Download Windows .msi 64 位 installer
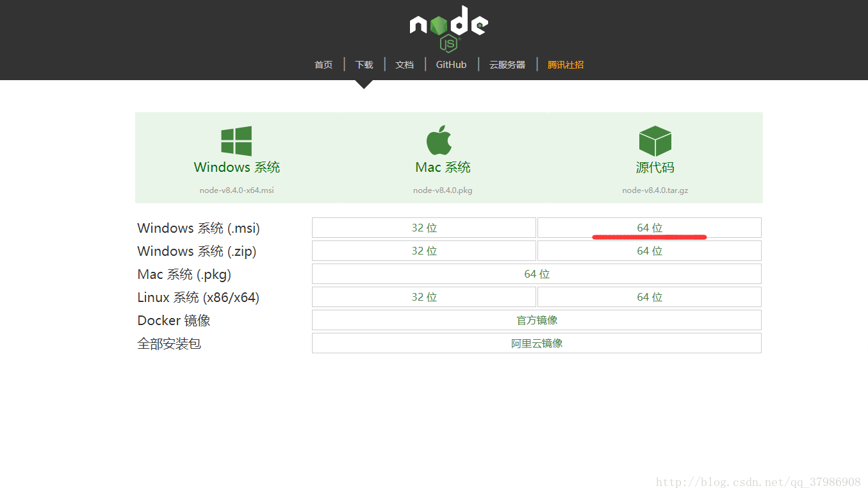 click(650, 228)
